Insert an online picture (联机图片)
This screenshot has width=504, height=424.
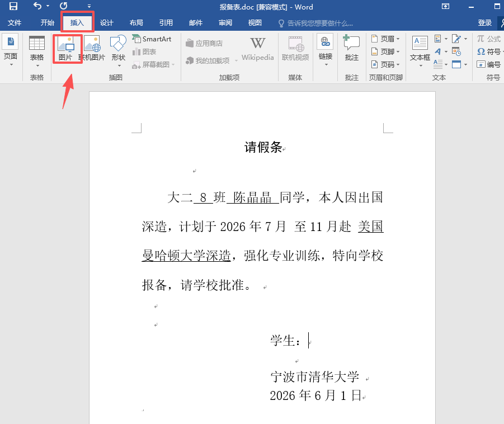coord(92,48)
